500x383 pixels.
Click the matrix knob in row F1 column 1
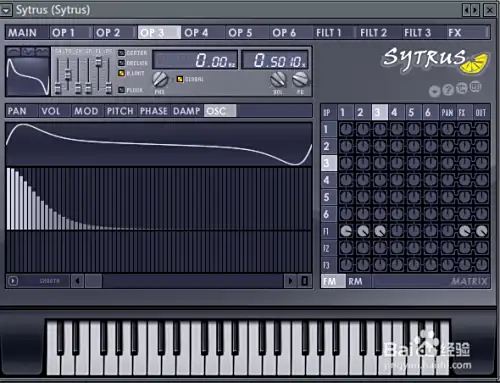pos(346,231)
